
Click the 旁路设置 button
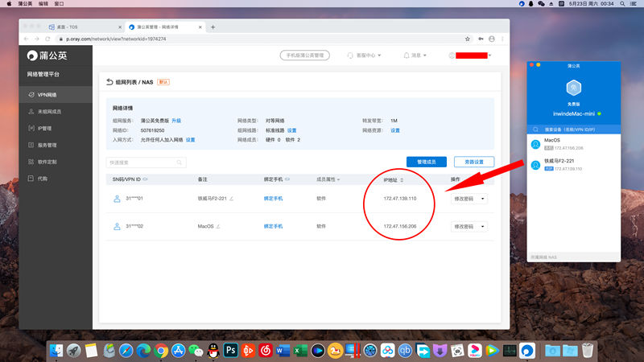tap(474, 162)
